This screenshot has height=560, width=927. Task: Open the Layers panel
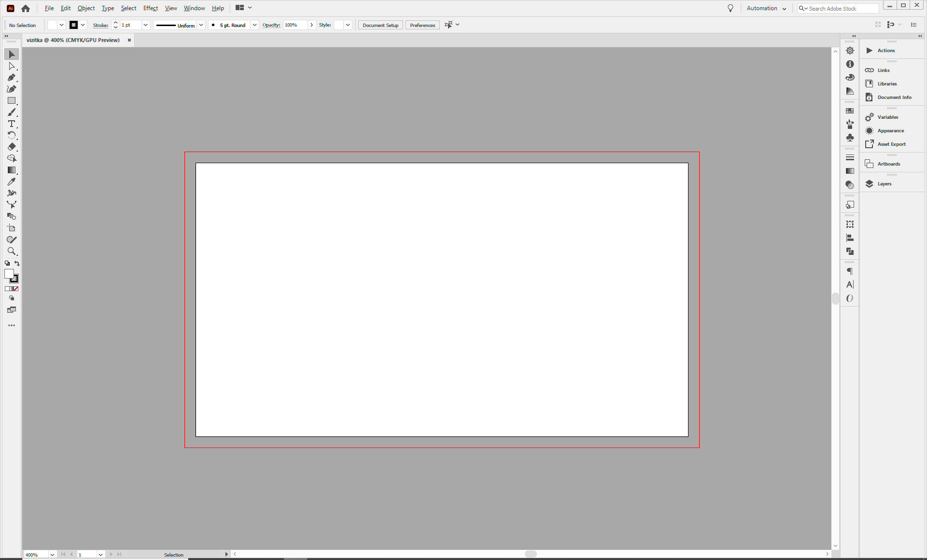pos(884,184)
